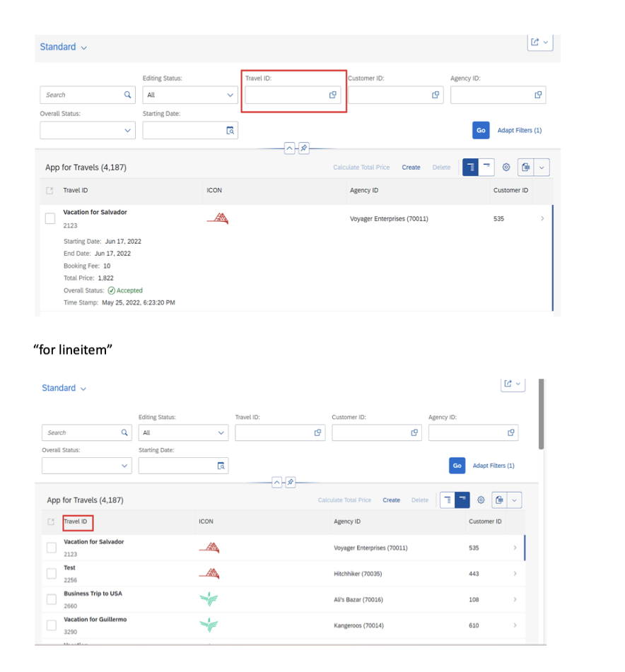This screenshot has width=625, height=672.
Task: Tick the select-all checkbox in upper table header
Action: click(49, 190)
